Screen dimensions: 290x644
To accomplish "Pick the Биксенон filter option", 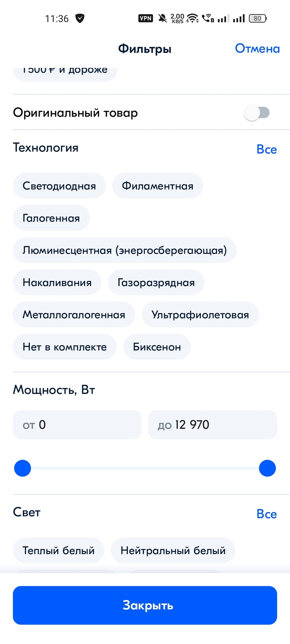I will (157, 347).
